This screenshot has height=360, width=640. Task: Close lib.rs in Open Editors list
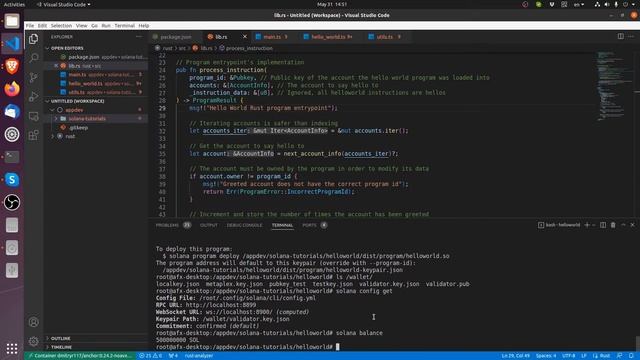[56, 66]
